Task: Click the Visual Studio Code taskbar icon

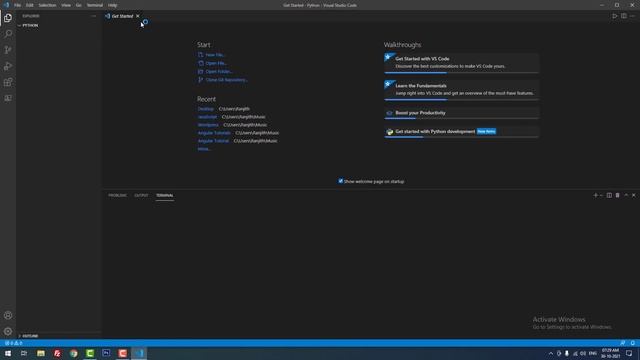Action: tap(139, 353)
